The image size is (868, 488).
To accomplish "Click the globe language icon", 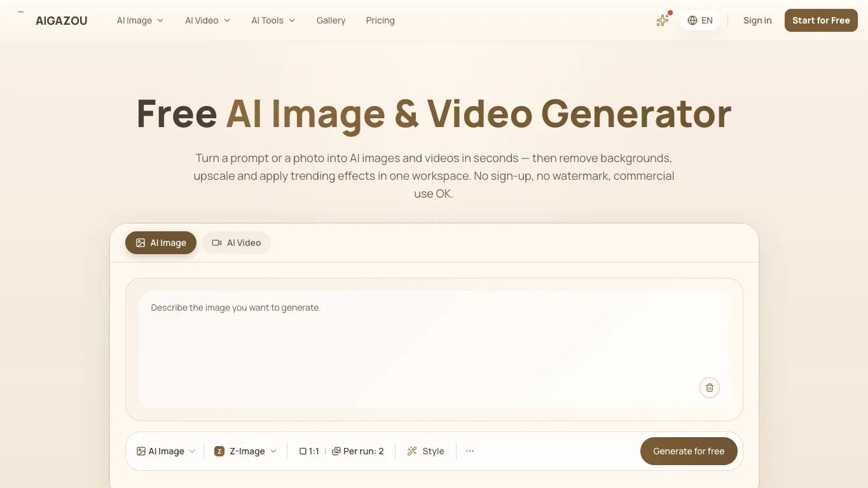I will (x=692, y=20).
